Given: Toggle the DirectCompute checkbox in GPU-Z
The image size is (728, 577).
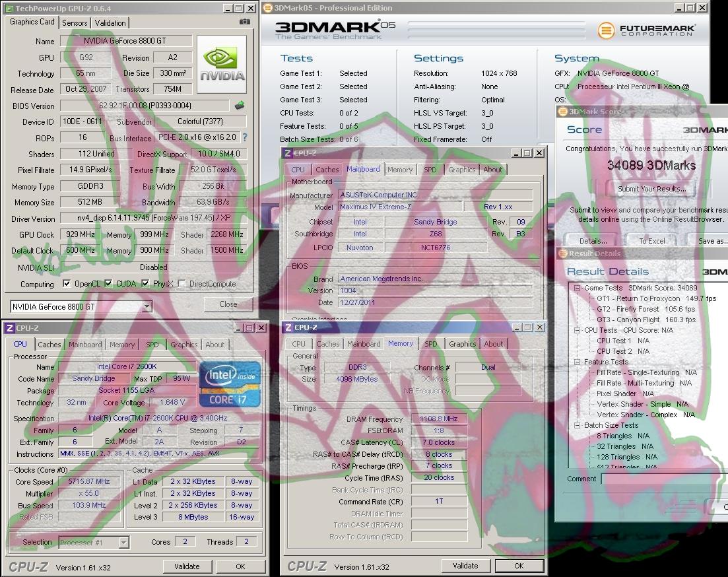Looking at the screenshot, I should [x=182, y=283].
